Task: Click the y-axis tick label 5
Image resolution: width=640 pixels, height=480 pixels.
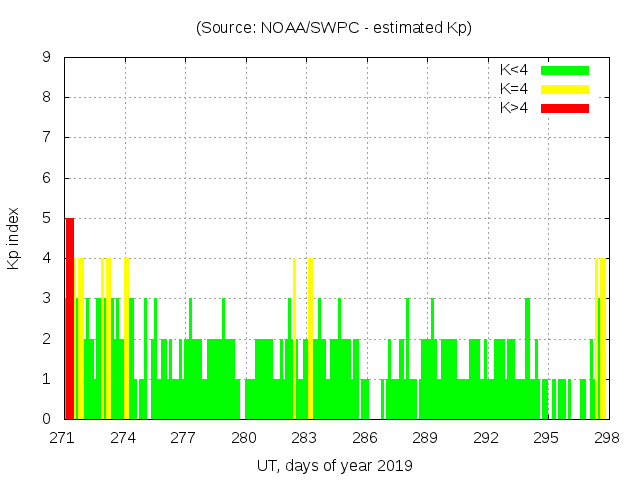Action: [x=47, y=219]
